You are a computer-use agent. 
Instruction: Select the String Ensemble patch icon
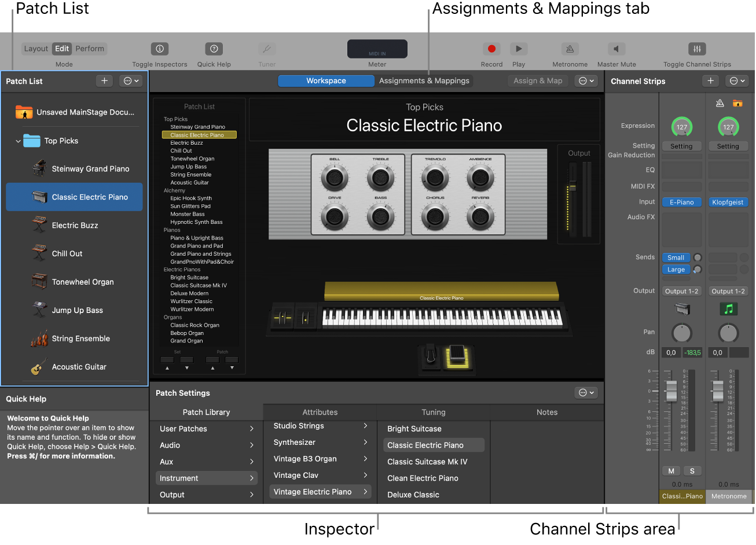(41, 338)
